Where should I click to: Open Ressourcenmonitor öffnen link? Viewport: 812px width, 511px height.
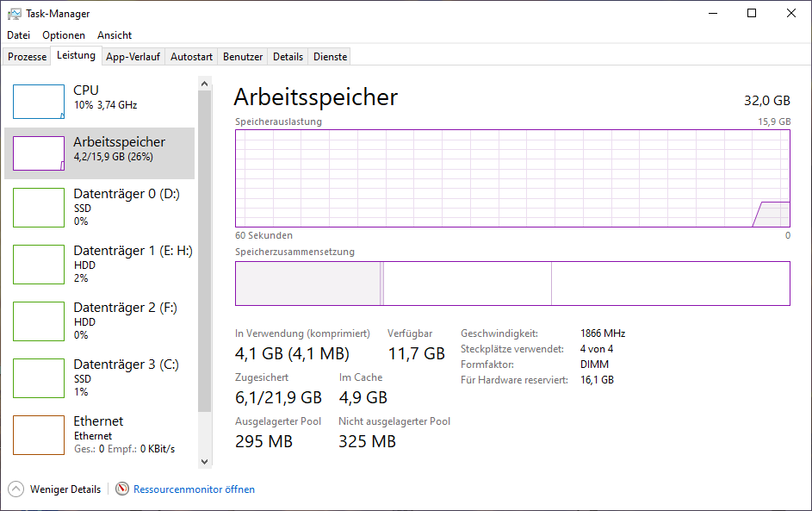(x=194, y=489)
